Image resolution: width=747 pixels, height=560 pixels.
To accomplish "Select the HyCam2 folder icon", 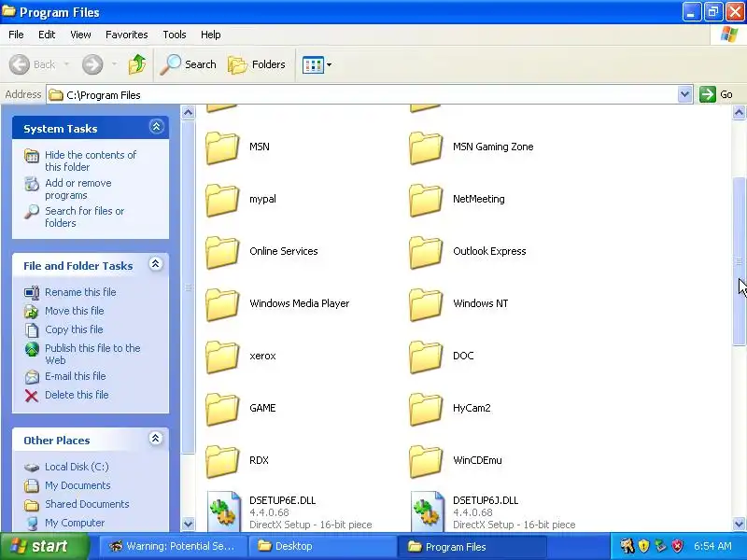I will coord(426,410).
